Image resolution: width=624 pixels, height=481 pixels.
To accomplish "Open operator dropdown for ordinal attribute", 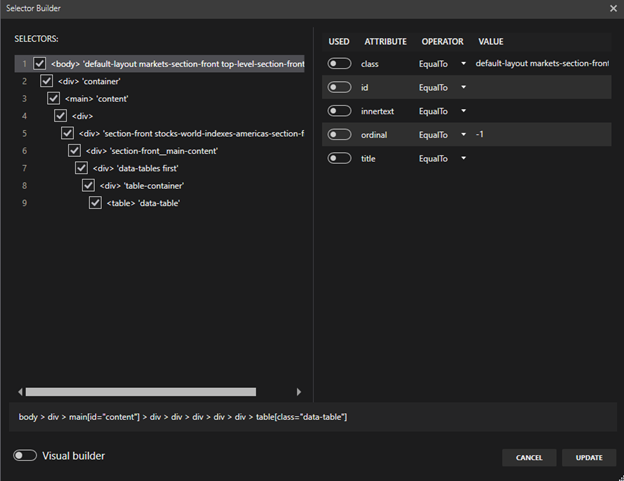I will coord(464,135).
